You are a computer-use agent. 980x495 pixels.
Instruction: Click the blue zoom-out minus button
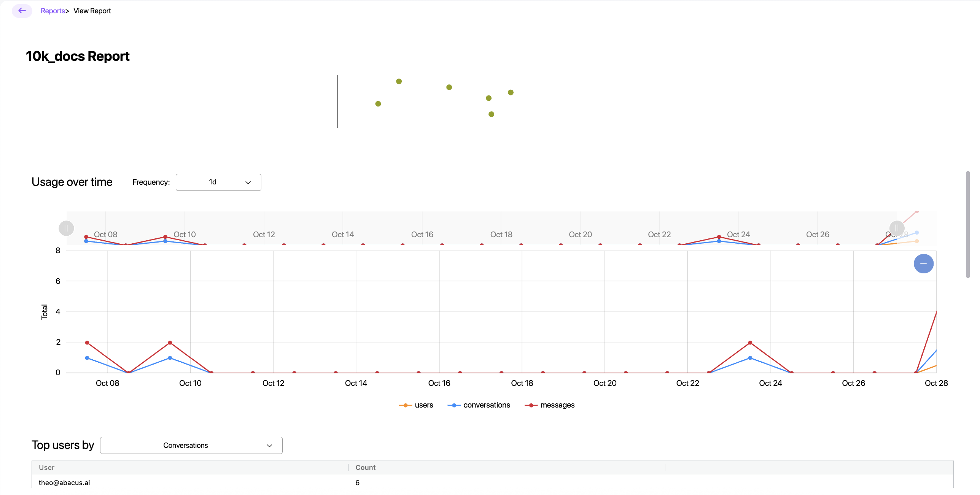pyautogui.click(x=923, y=263)
